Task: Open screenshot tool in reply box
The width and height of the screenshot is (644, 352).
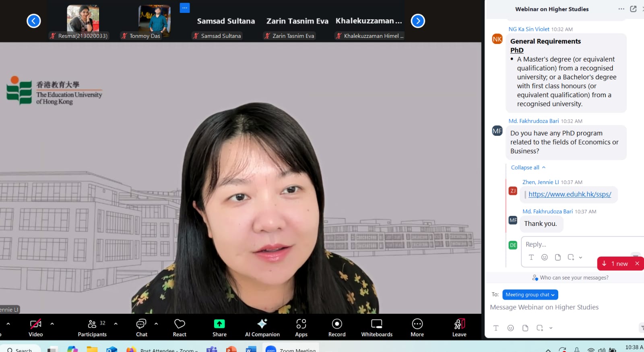Action: click(571, 257)
